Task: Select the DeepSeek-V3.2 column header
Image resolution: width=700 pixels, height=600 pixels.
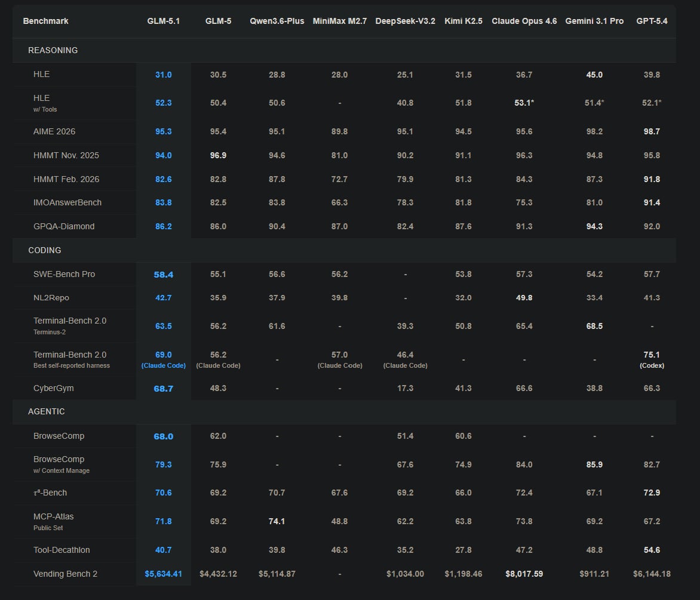Action: pyautogui.click(x=405, y=21)
